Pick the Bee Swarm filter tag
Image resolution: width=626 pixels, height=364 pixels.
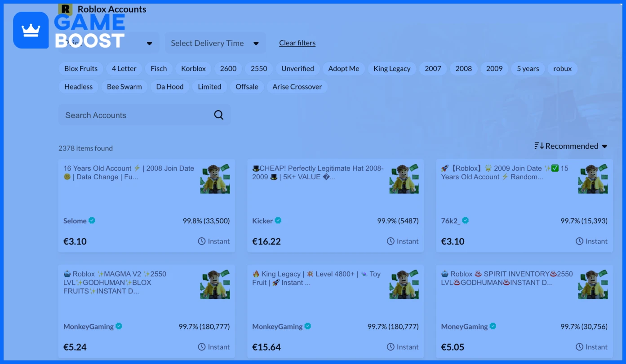pyautogui.click(x=124, y=87)
